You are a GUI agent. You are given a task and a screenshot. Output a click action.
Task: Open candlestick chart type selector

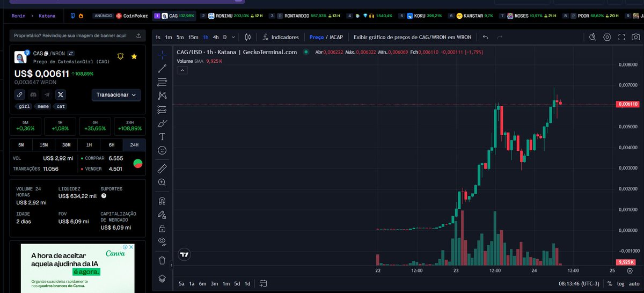[x=248, y=37]
